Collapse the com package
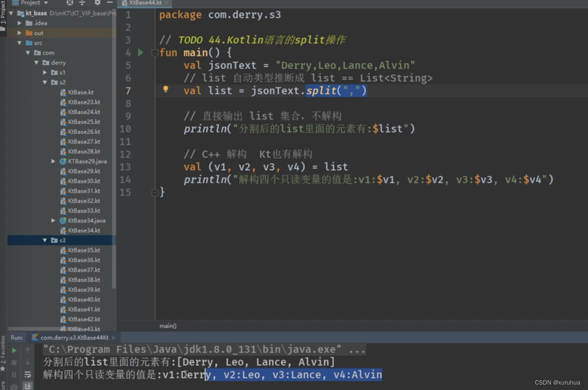The width and height of the screenshot is (588, 390). 28,53
